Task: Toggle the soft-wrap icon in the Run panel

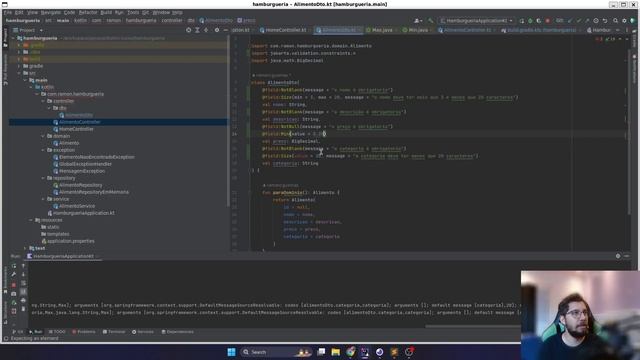Action: coord(23,283)
